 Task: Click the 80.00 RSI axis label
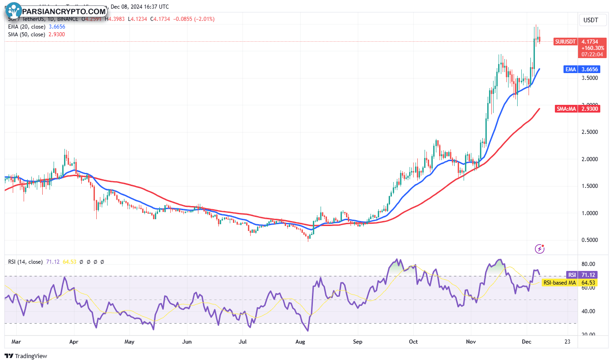tap(588, 264)
